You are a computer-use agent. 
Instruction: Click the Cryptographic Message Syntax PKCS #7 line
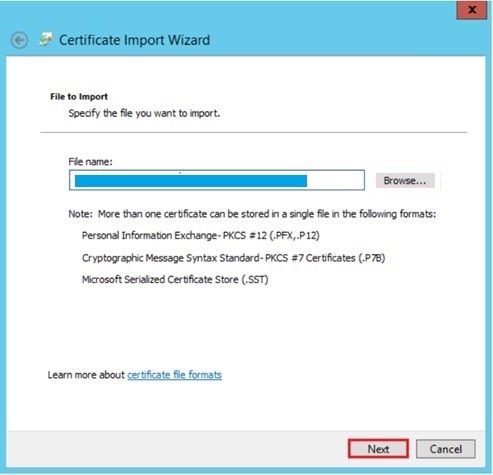coord(233,258)
